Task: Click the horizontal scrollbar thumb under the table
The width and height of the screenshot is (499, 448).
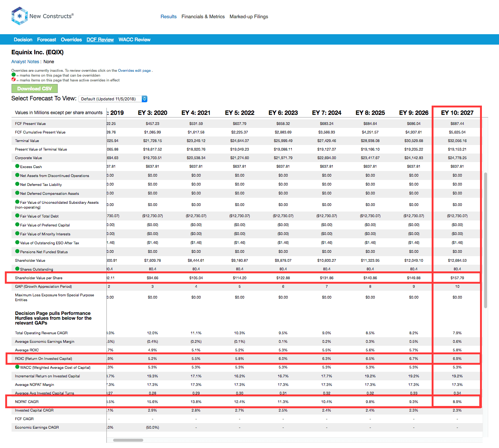Action: [x=128, y=440]
